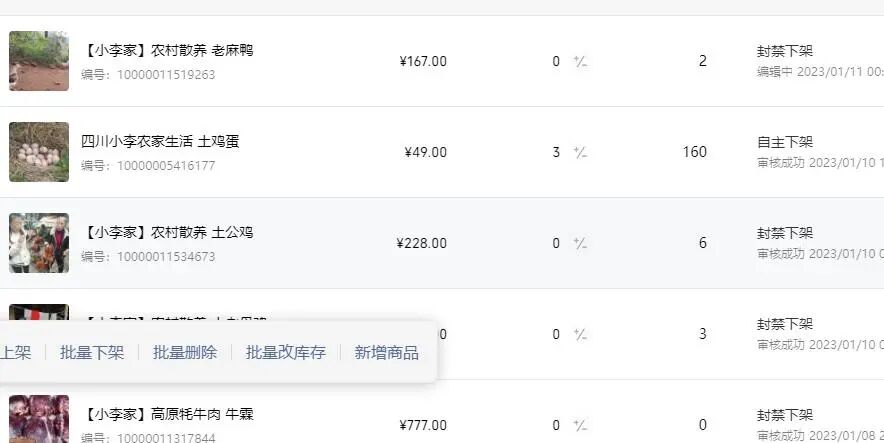Click the stock adjust icon right of the batch toolbar
Image resolution: width=884 pixels, height=443 pixels.
(x=580, y=335)
